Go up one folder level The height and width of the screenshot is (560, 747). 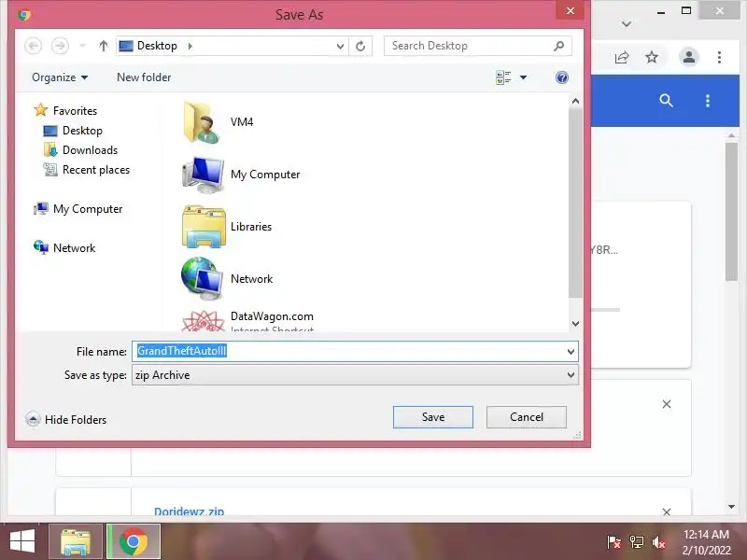pos(104,46)
